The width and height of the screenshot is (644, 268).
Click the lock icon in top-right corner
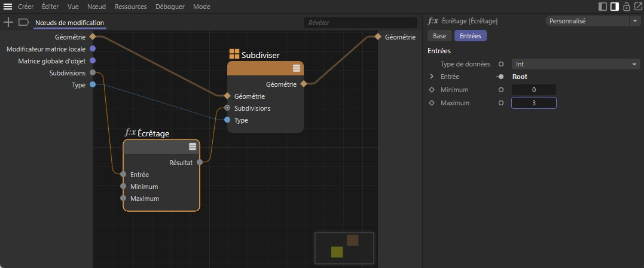tap(626, 7)
